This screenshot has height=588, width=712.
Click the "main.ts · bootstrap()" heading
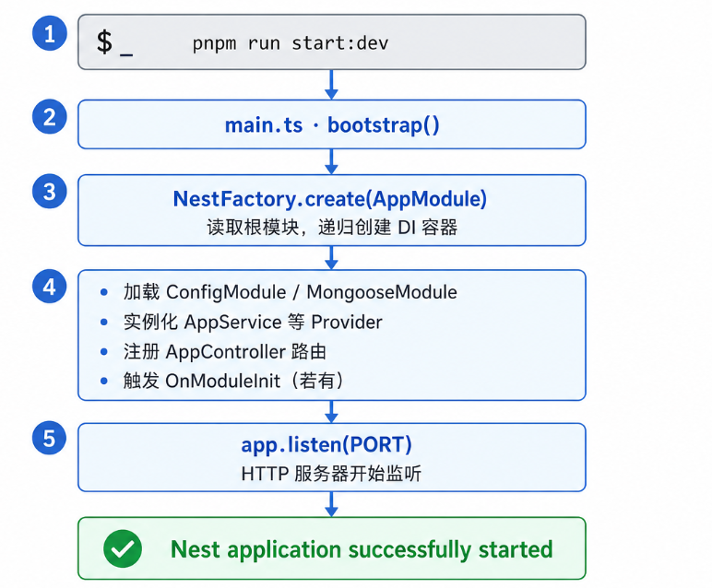pos(332,124)
